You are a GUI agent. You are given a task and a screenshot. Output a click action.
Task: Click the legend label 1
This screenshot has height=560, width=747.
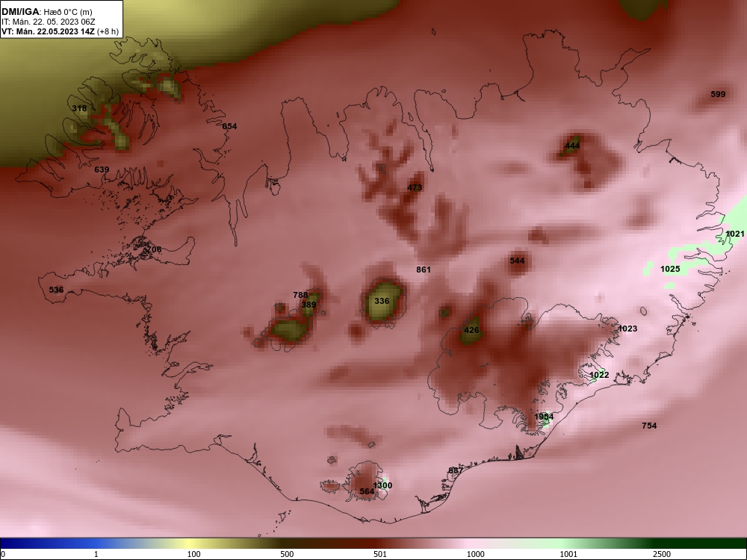click(96, 554)
